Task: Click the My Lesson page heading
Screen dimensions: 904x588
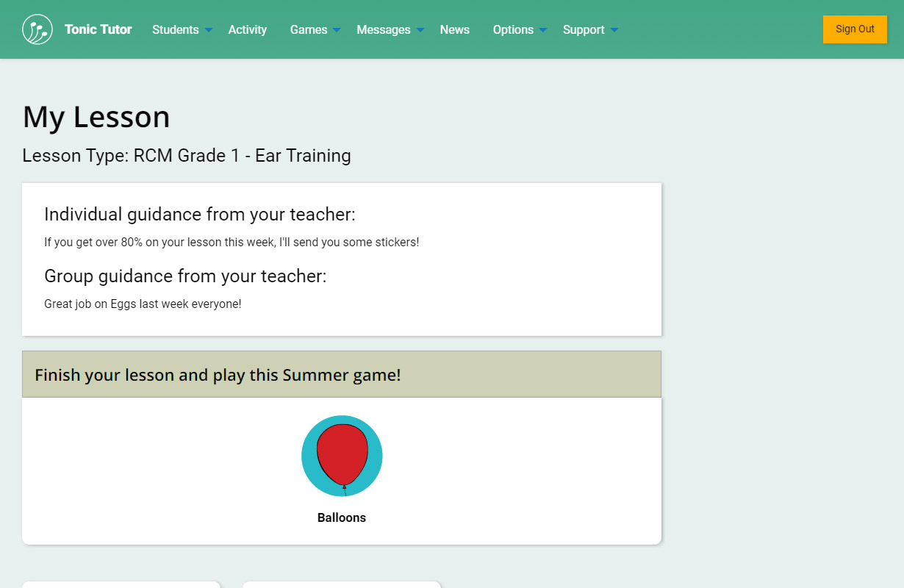Action: (96, 117)
